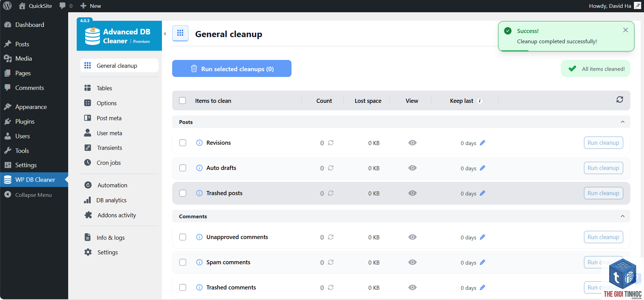This screenshot has height=300, width=644.
Task: Tick the select-all Items to clean checkbox
Action: click(x=182, y=100)
